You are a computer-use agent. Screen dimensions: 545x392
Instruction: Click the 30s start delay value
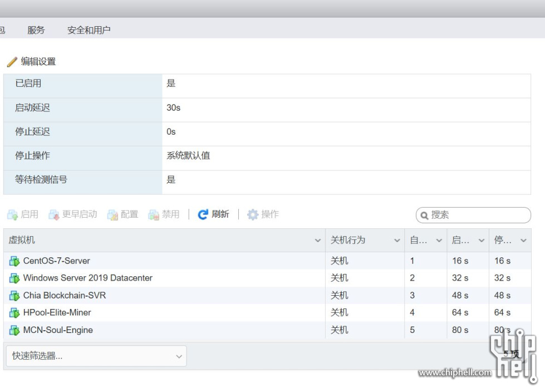(174, 107)
